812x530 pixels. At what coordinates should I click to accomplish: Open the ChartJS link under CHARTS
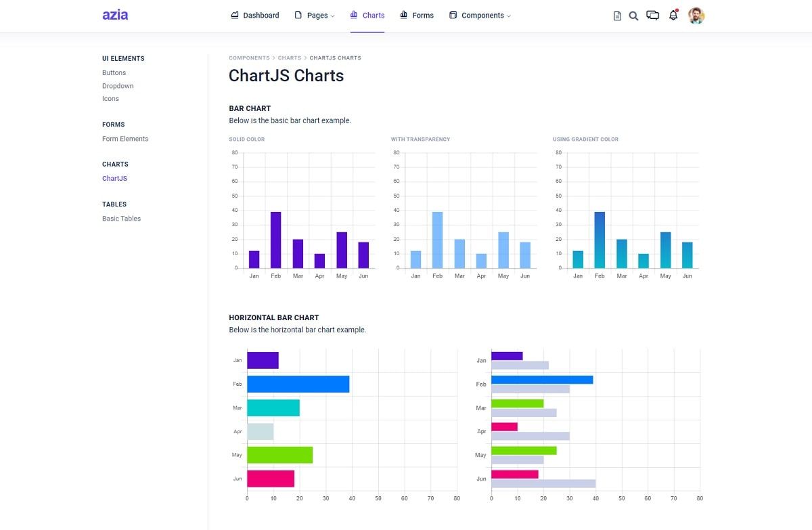coord(114,178)
